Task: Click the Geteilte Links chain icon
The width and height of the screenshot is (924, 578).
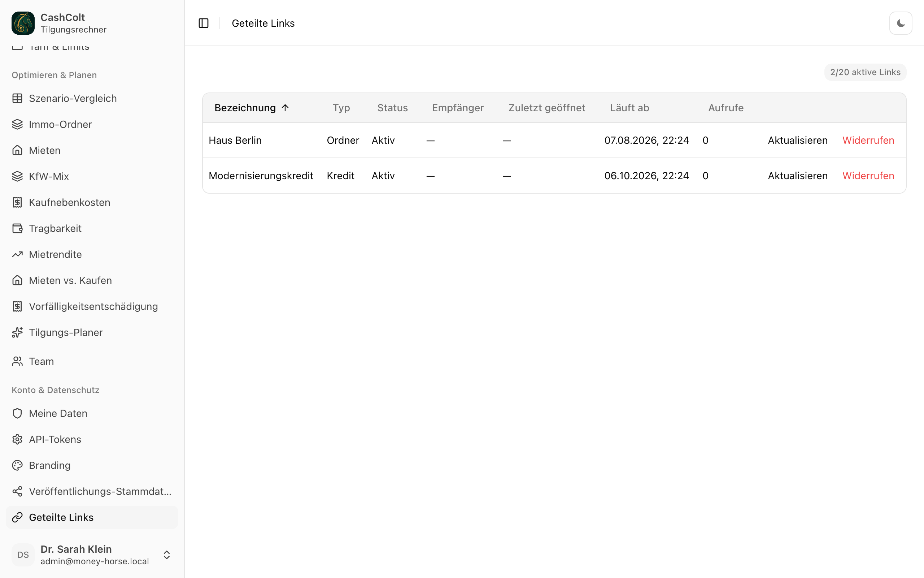Action: point(17,517)
